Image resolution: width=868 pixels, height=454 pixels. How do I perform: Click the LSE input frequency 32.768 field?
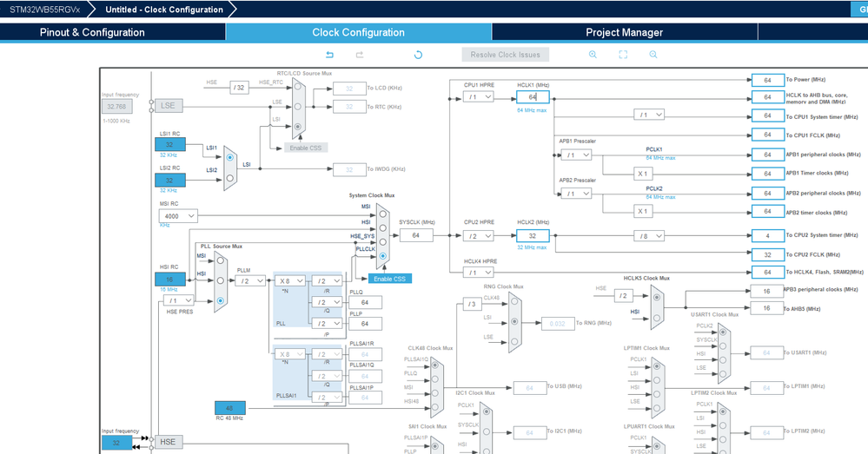[116, 106]
